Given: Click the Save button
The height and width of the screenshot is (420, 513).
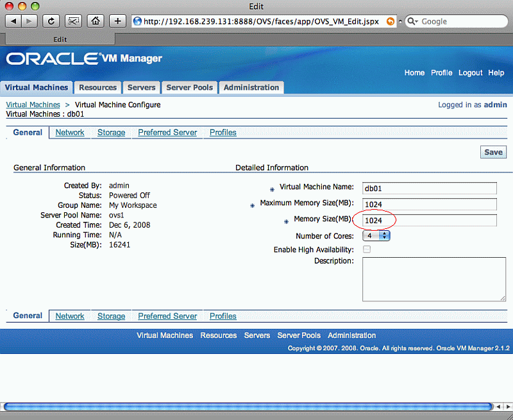Looking at the screenshot, I should click(493, 153).
